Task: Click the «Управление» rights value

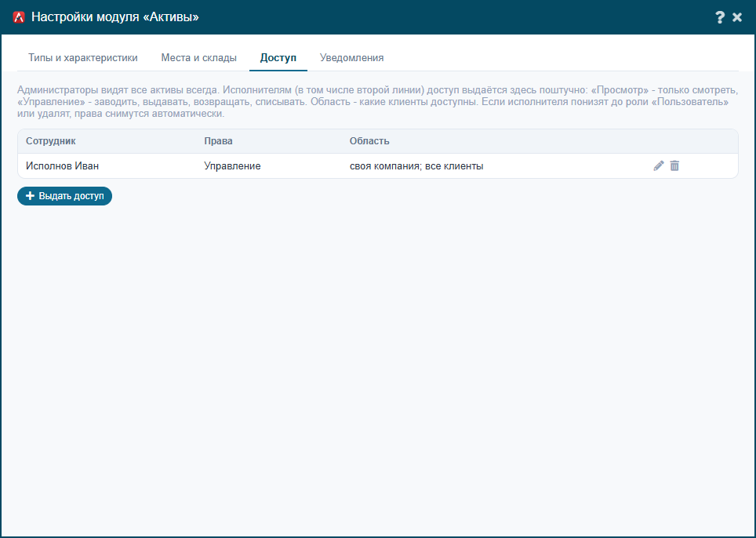Action: pos(232,166)
